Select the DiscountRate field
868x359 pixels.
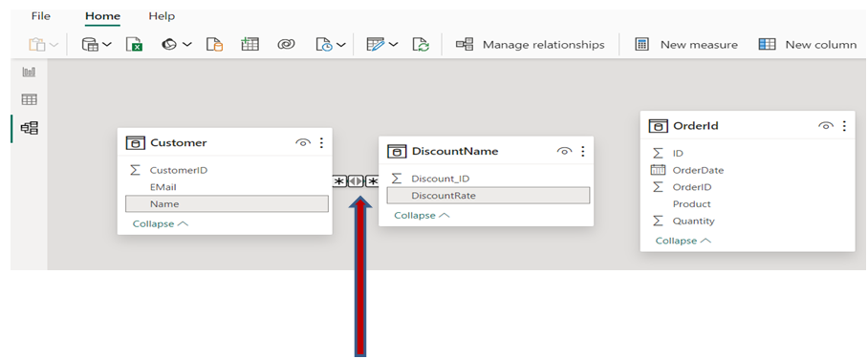click(x=488, y=196)
